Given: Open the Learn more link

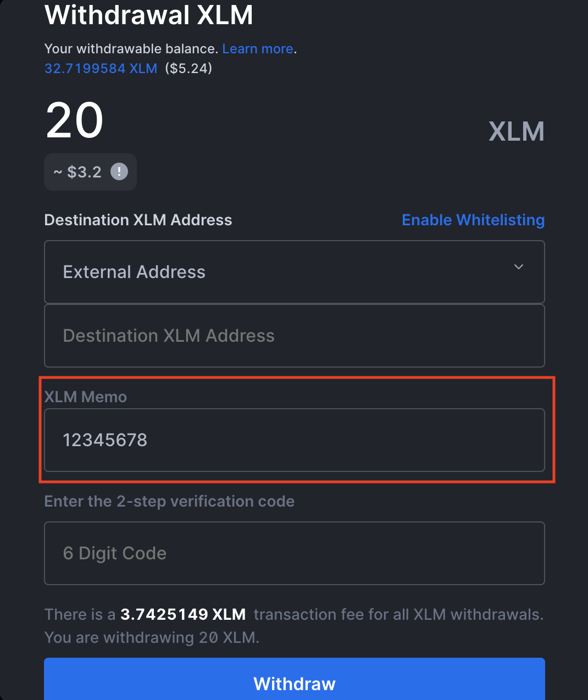Looking at the screenshot, I should click(258, 49).
